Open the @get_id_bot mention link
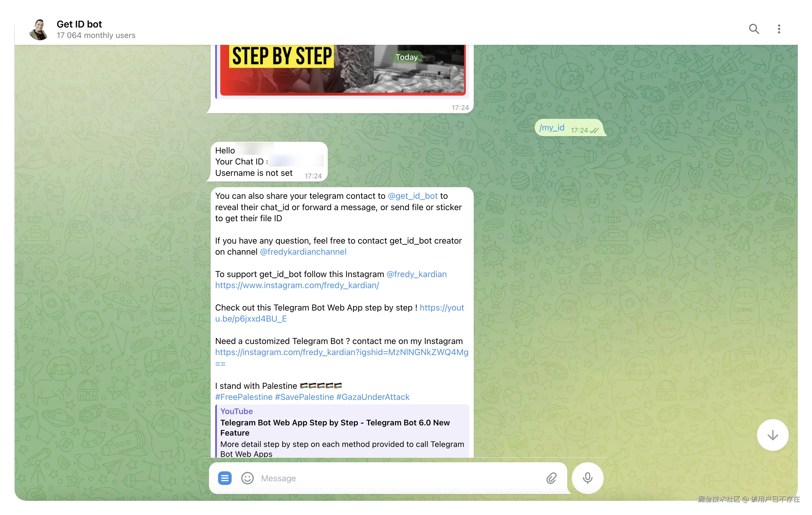Viewport: 812px width, 515px height. [413, 196]
